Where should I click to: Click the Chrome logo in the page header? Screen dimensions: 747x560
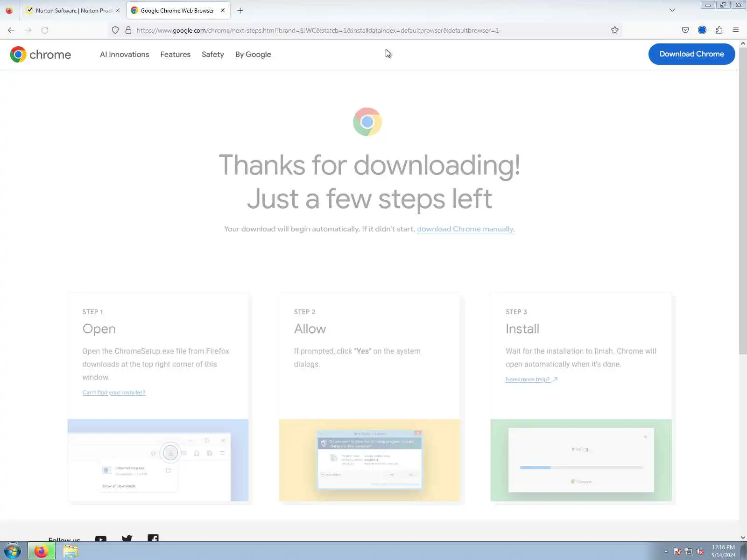[x=41, y=55]
